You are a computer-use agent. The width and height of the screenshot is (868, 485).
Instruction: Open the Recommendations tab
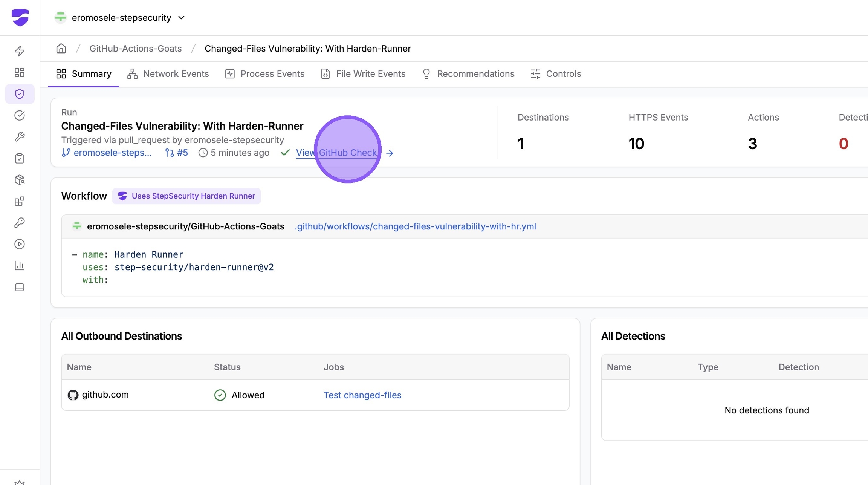pos(468,74)
